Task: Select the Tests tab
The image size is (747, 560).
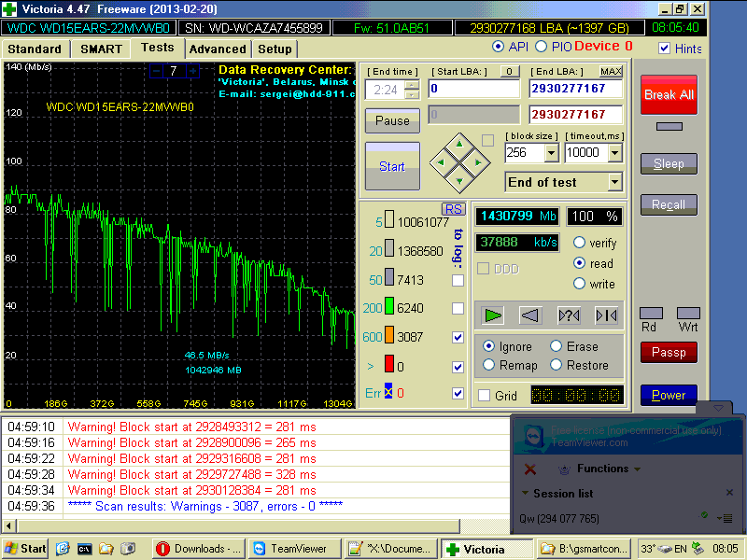Action: (157, 48)
